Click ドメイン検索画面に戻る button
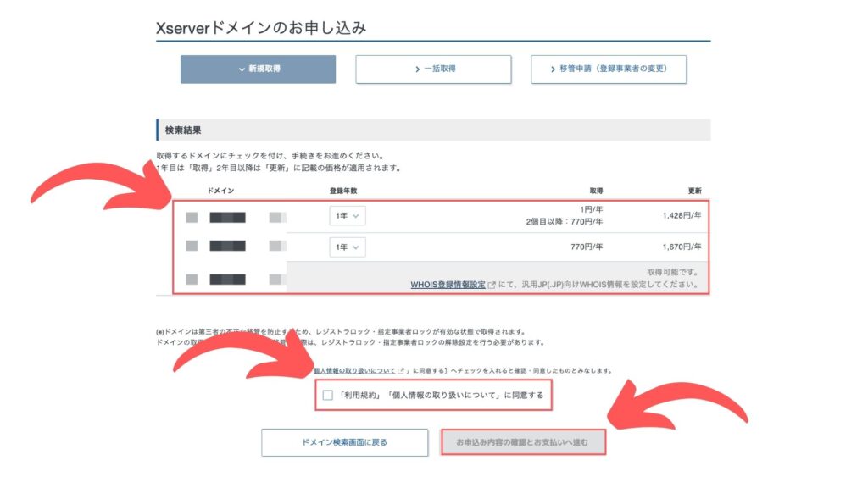The image size is (868, 488). point(344,442)
